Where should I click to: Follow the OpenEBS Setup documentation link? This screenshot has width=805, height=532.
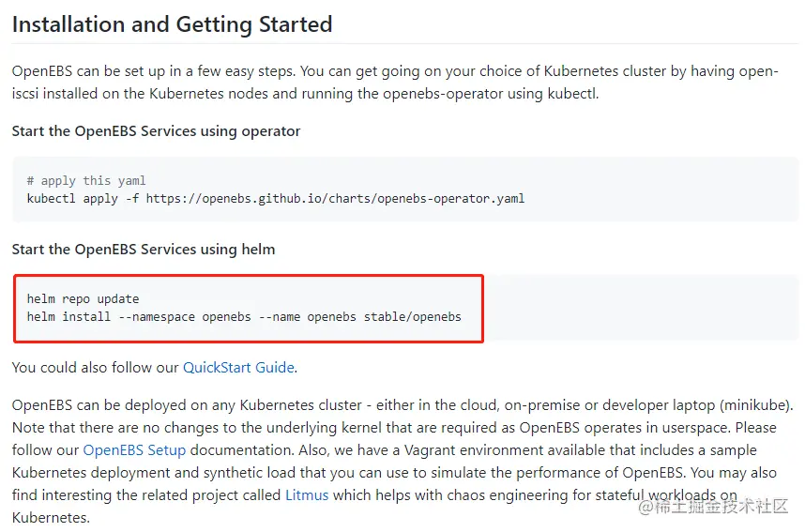click(134, 449)
